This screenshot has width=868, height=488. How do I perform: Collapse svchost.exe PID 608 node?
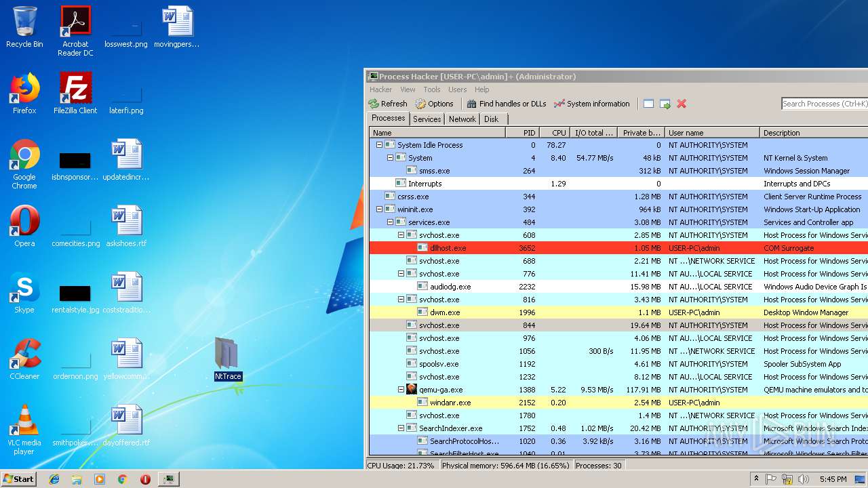[401, 235]
